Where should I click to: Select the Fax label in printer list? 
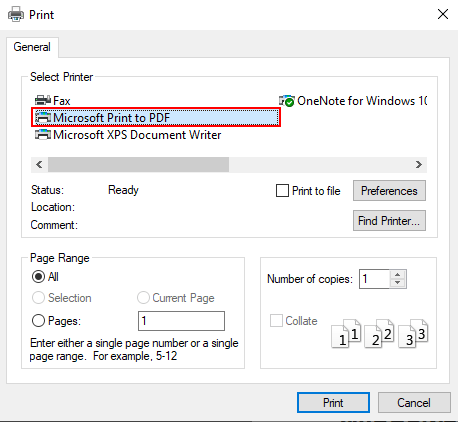pyautogui.click(x=62, y=100)
